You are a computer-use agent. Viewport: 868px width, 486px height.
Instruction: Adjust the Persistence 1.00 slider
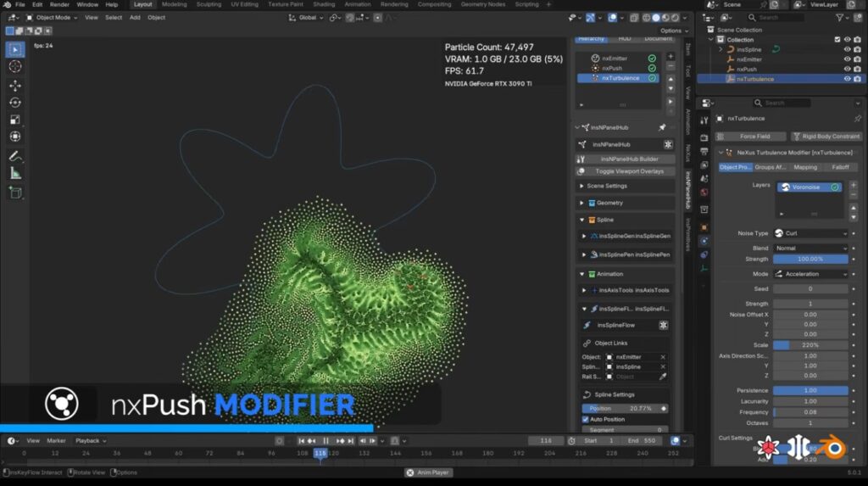click(810, 391)
